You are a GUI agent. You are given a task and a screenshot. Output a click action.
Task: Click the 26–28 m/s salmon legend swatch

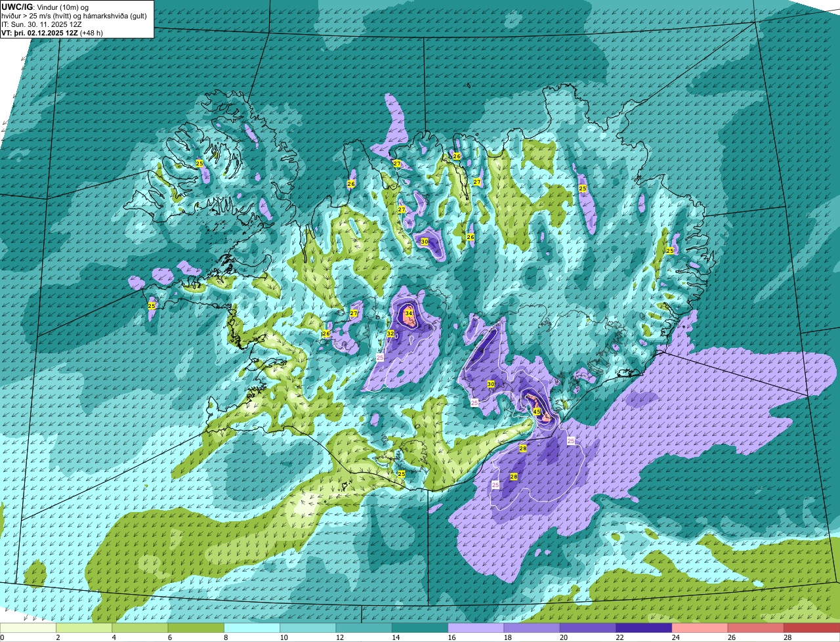(756, 628)
